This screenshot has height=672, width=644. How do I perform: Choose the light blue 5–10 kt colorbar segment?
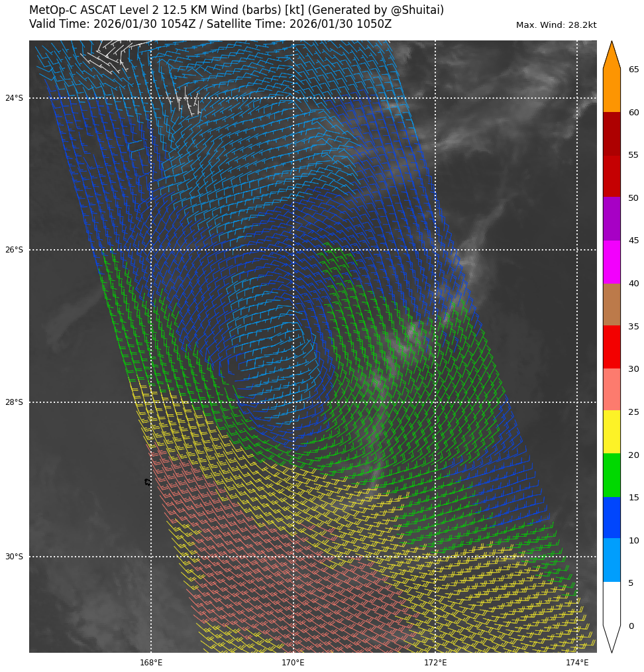612,560
